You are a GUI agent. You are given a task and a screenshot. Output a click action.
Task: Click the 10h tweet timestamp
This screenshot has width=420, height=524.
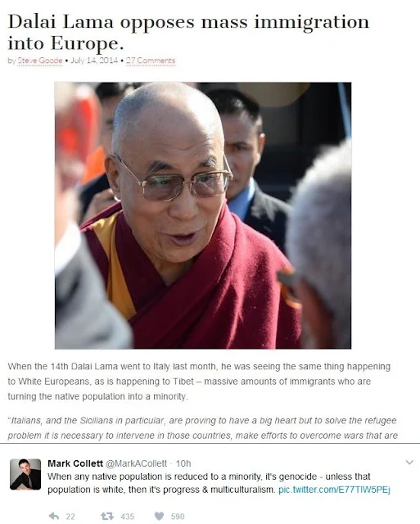pos(183,463)
